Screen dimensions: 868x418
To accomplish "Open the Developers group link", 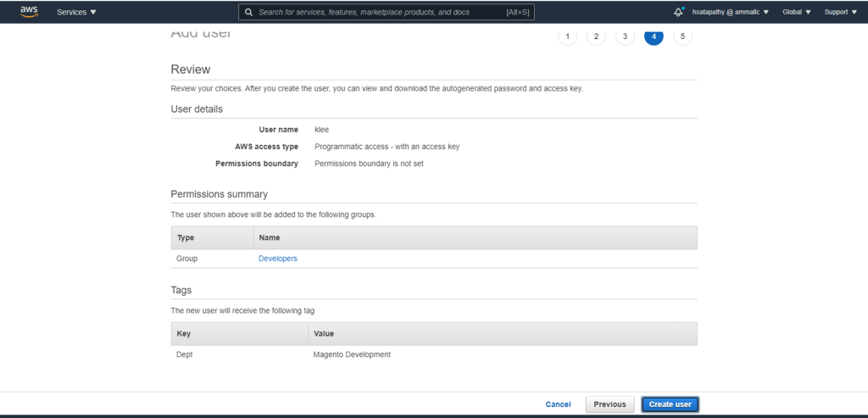I will tap(278, 259).
